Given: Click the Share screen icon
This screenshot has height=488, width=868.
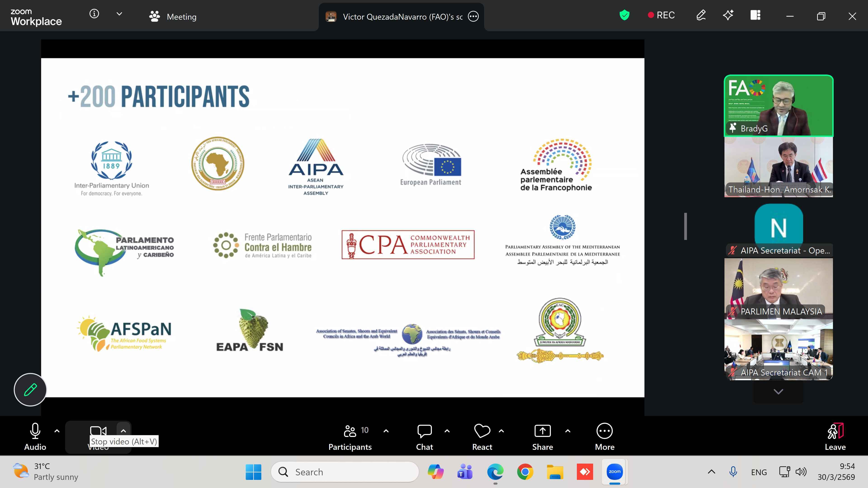Looking at the screenshot, I should point(542,431).
